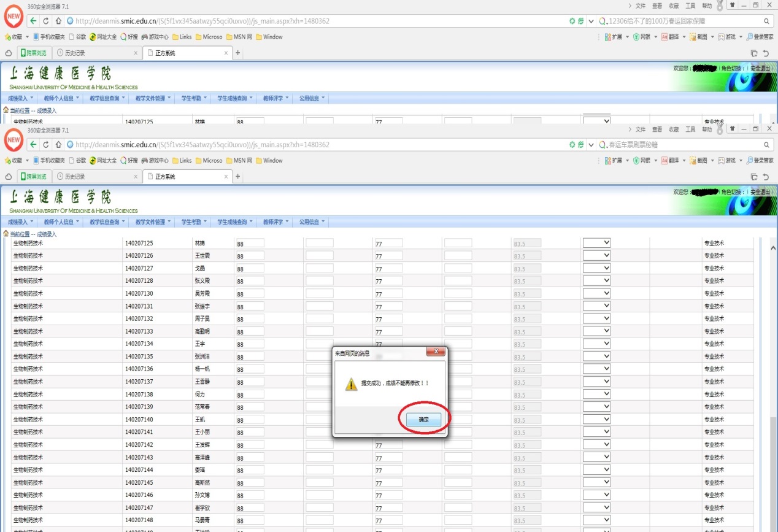Open the dropdown in row 140207137

(x=596, y=381)
